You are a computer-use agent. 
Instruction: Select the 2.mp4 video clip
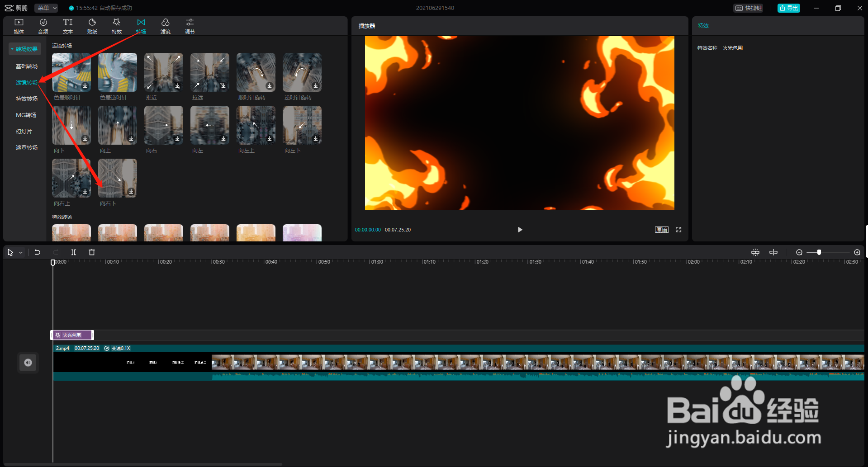(459, 362)
